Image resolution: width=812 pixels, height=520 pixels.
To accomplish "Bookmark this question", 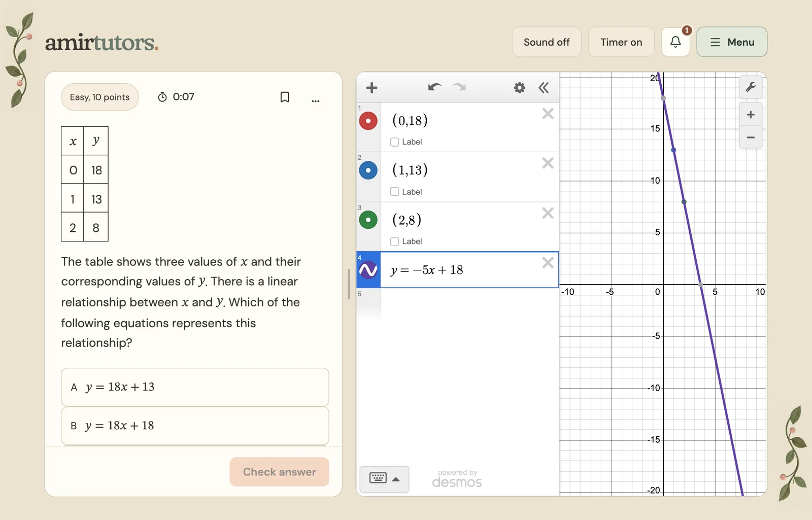I will (285, 97).
